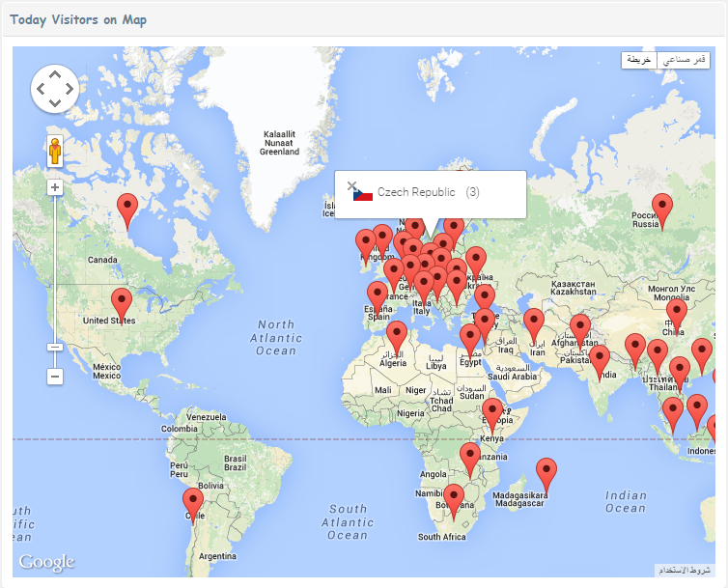The height and width of the screenshot is (588, 728).
Task: Close the Czech Republic info popup
Action: point(351,186)
